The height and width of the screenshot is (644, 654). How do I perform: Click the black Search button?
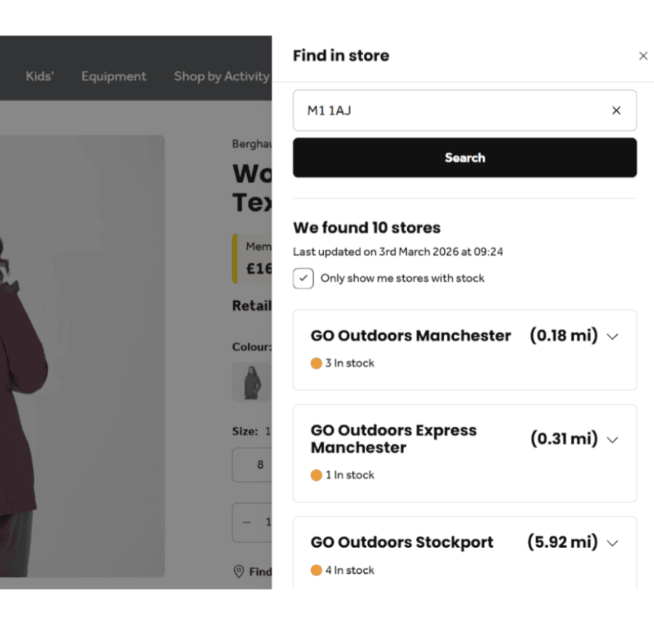coord(464,158)
